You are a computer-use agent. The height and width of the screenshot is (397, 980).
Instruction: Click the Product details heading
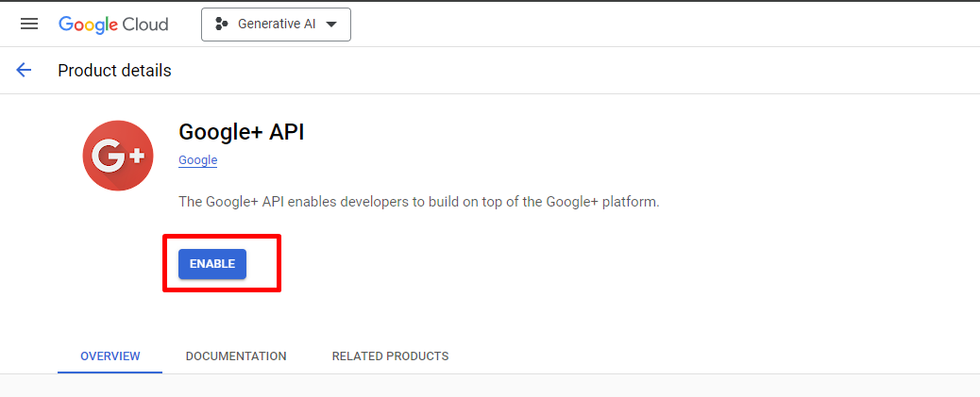pyautogui.click(x=114, y=71)
